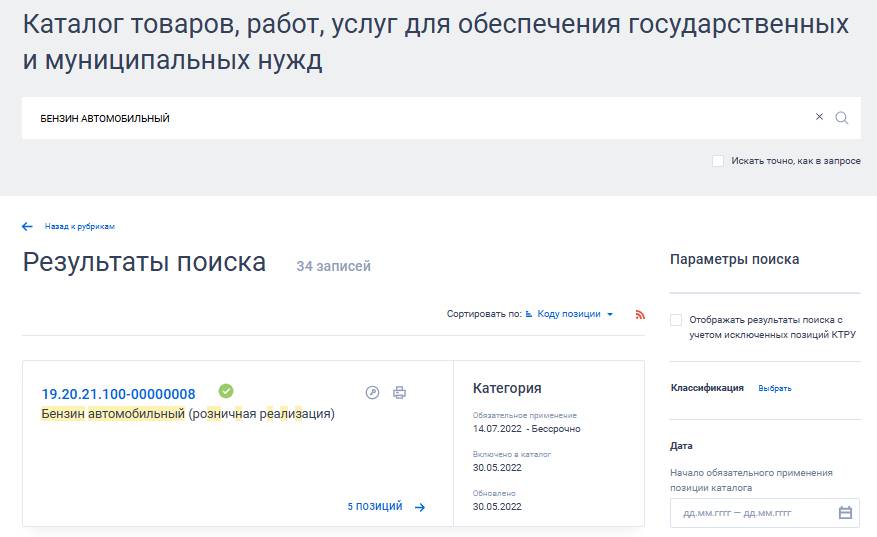The image size is (877, 537).
Task: Click the magnifier search icon
Action: [841, 117]
